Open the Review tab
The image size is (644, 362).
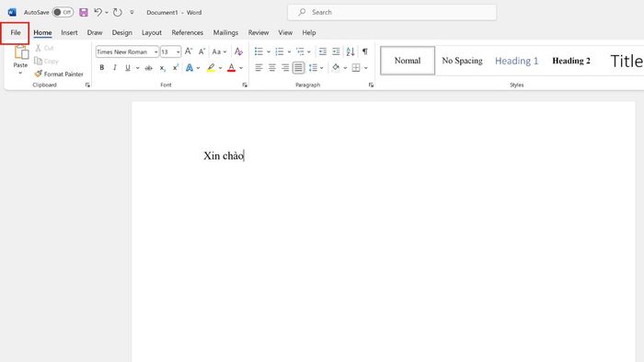[259, 33]
